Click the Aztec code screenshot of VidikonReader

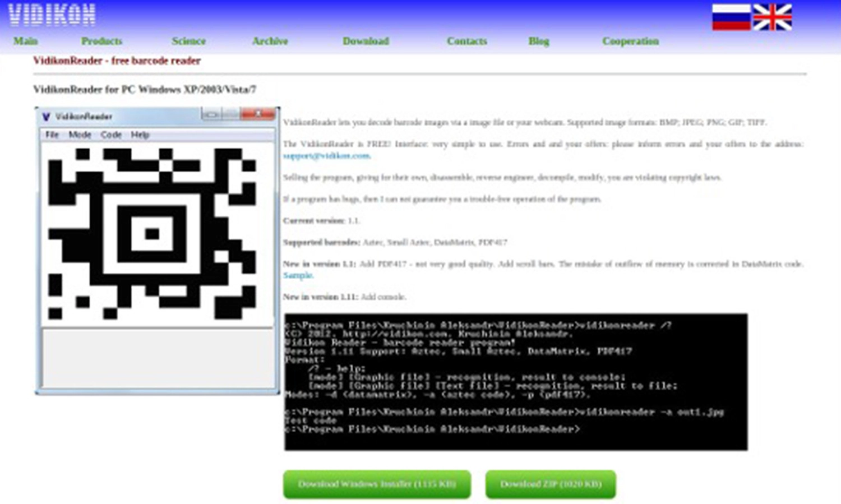[x=158, y=251]
